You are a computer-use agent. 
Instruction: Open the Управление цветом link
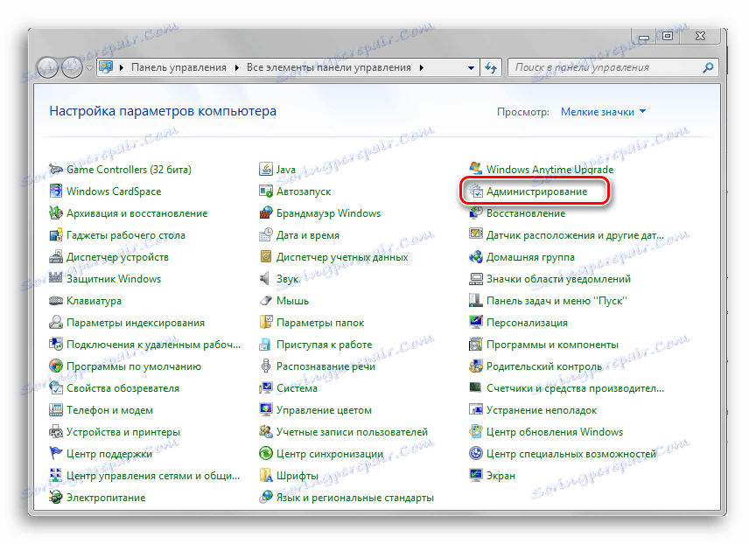coord(324,410)
